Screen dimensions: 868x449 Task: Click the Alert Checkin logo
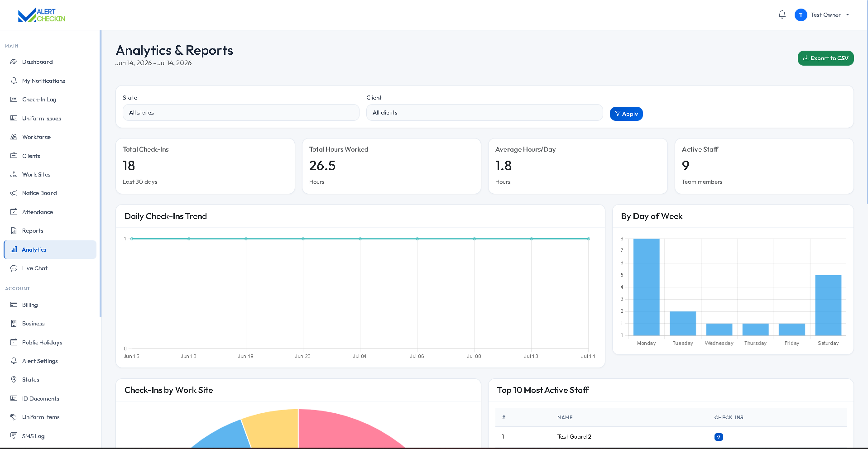point(42,15)
